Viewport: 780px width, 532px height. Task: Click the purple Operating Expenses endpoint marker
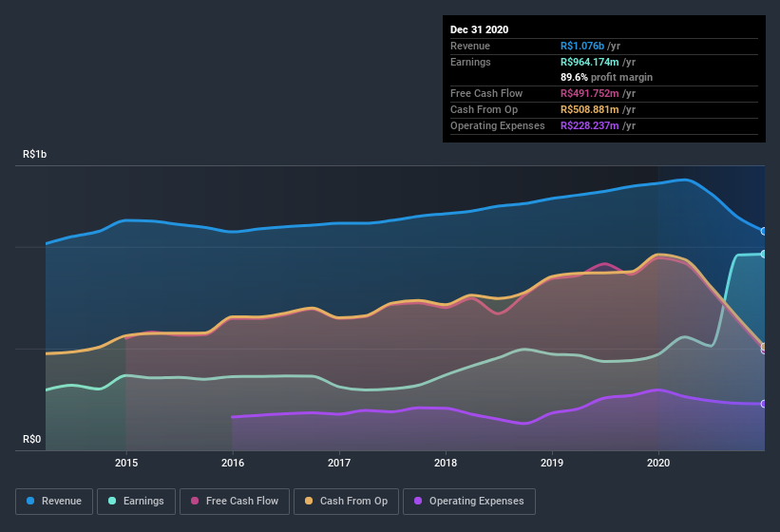(x=764, y=404)
